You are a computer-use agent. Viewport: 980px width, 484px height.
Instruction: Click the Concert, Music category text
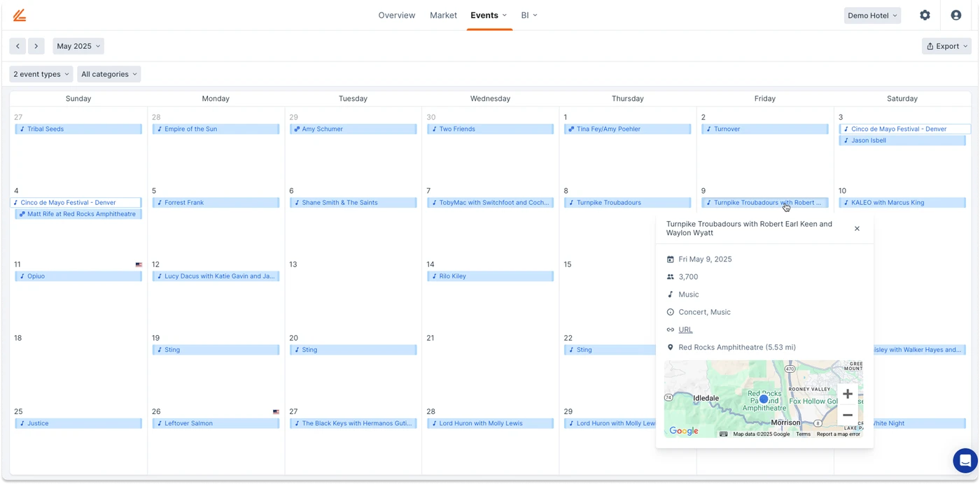[704, 312]
